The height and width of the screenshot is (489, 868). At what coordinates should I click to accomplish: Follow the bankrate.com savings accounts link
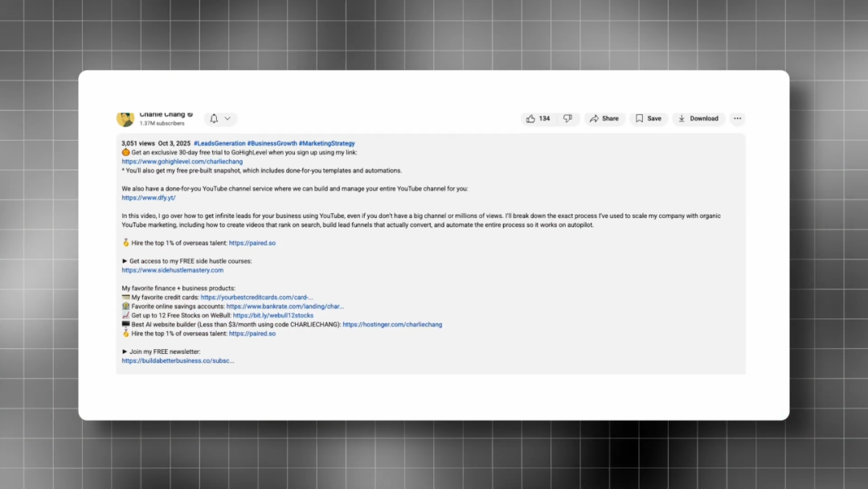click(285, 306)
